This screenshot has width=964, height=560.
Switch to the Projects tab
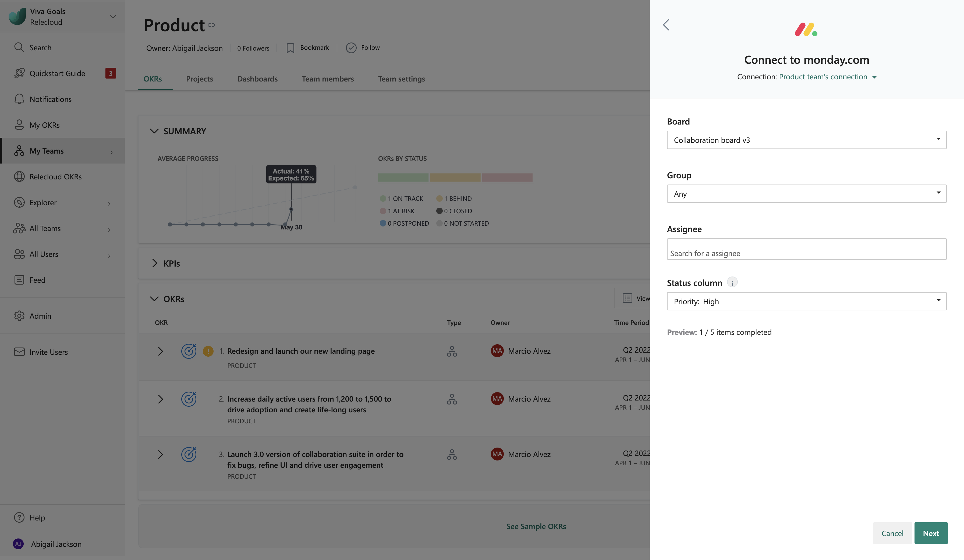199,79
